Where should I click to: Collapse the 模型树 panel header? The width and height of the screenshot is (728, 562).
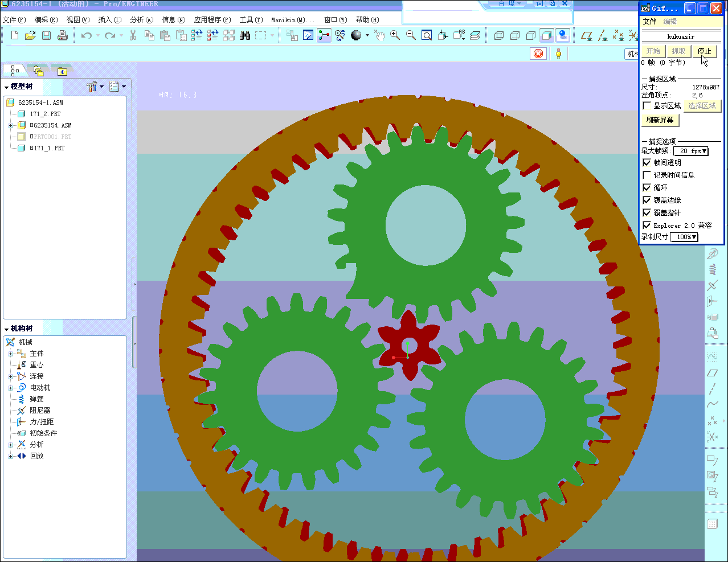tap(7, 87)
